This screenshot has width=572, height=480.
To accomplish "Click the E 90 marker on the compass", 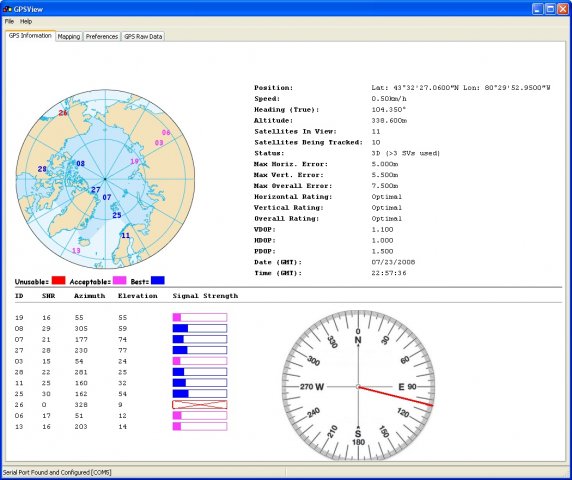I will tap(407, 387).
